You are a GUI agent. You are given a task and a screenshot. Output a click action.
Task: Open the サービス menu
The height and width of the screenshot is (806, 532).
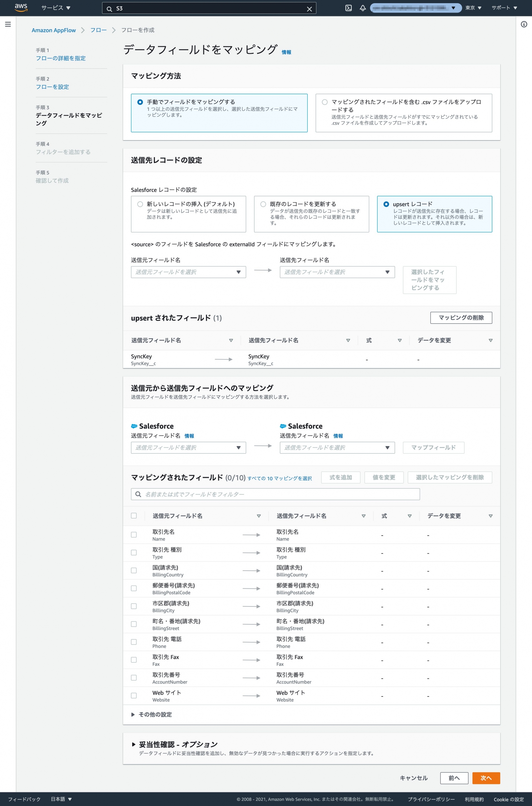click(56, 8)
